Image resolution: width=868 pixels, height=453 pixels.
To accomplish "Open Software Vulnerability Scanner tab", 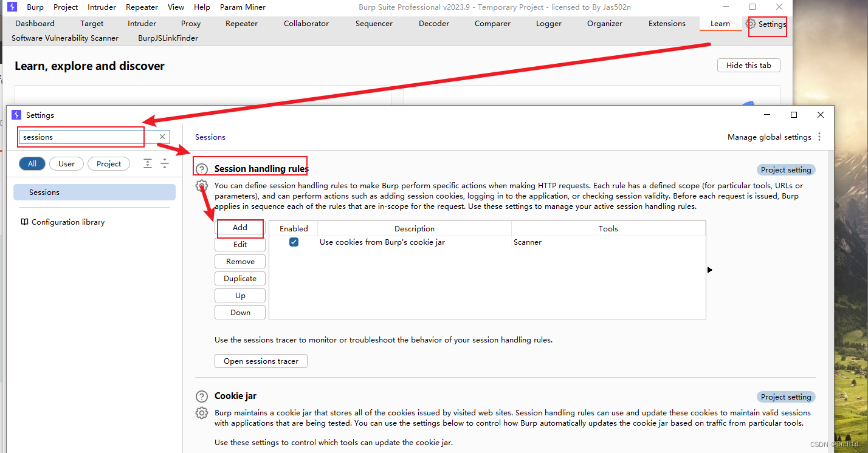I will click(x=65, y=38).
